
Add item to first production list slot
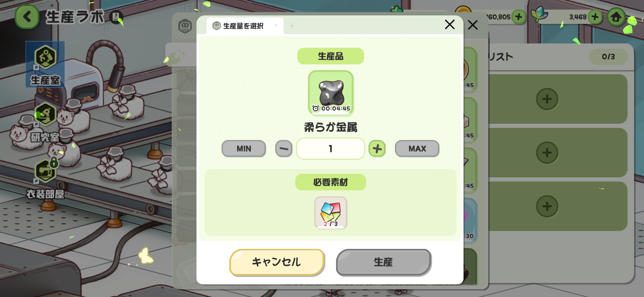pyautogui.click(x=547, y=99)
